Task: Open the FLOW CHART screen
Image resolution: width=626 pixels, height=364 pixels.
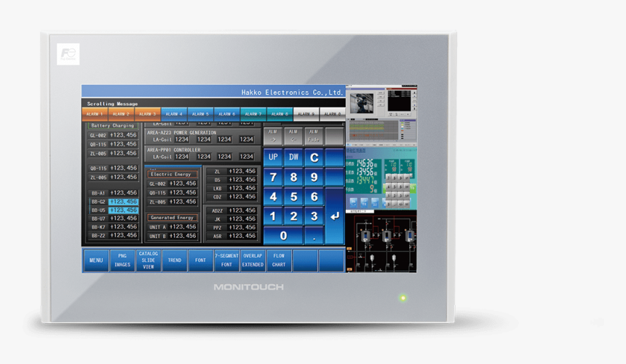Action: click(279, 260)
